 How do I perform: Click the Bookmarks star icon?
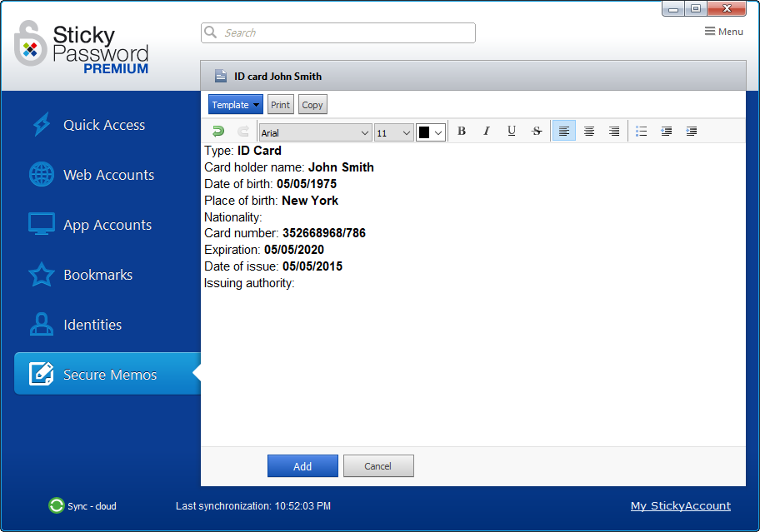click(x=42, y=274)
